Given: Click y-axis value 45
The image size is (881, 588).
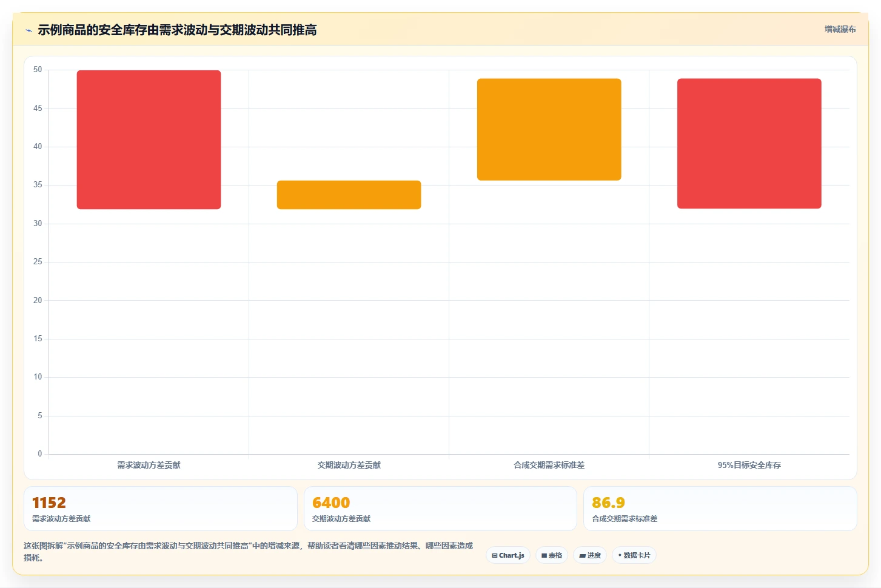Looking at the screenshot, I should pyautogui.click(x=38, y=108).
